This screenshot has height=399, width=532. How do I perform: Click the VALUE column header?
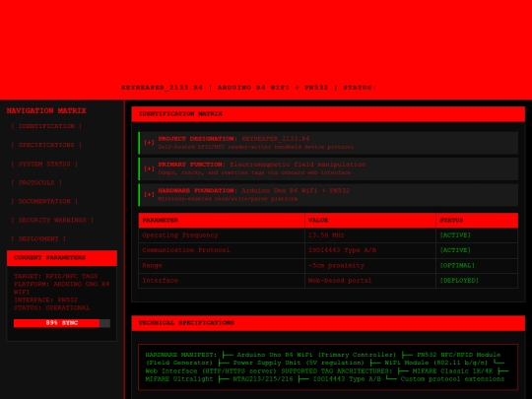point(370,221)
